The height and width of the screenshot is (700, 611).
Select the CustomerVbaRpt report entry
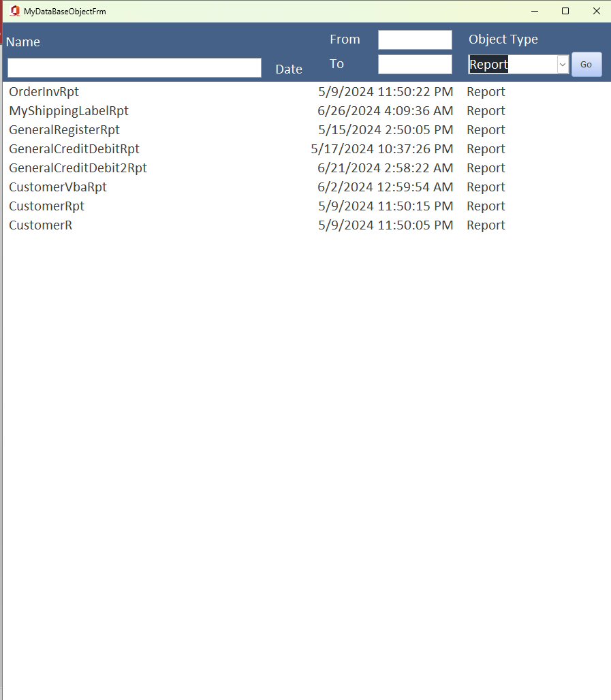tap(57, 187)
